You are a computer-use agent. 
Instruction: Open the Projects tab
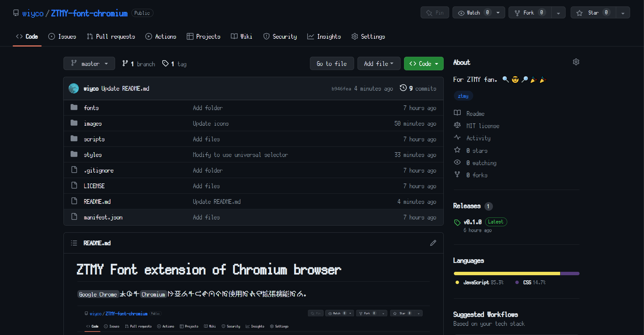point(204,36)
